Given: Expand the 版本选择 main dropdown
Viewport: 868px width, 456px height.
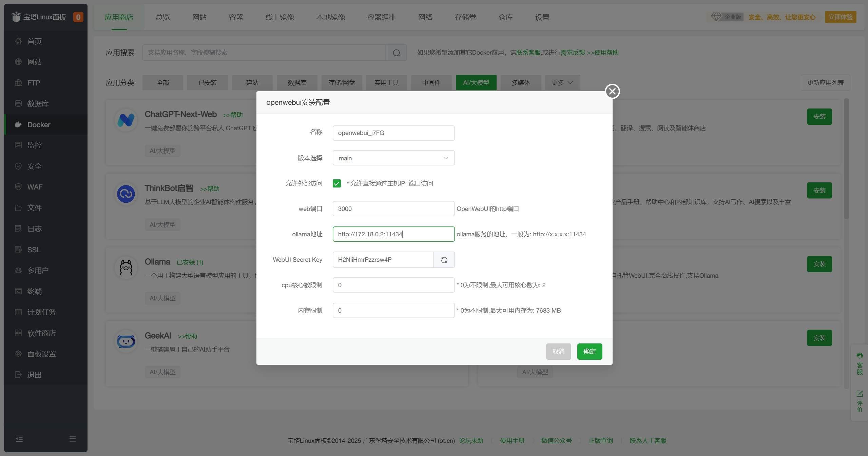Looking at the screenshot, I should coord(393,158).
